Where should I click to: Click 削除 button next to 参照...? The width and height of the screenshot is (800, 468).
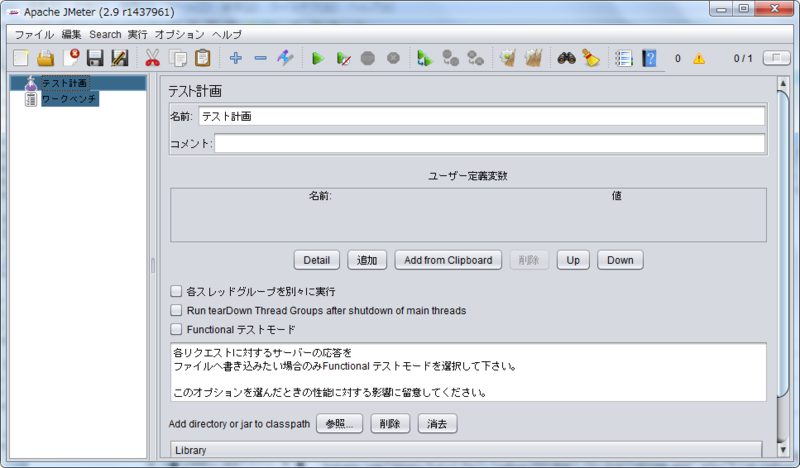390,424
